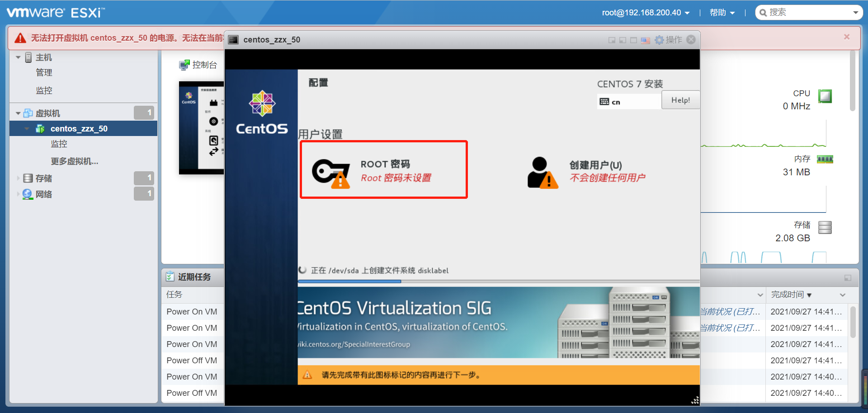The width and height of the screenshot is (868, 413).
Task: Expand the 网络 network tree node
Action: tap(18, 194)
